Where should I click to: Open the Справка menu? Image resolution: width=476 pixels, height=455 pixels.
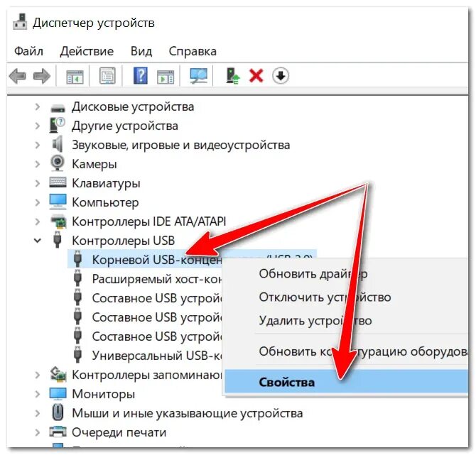pos(193,51)
